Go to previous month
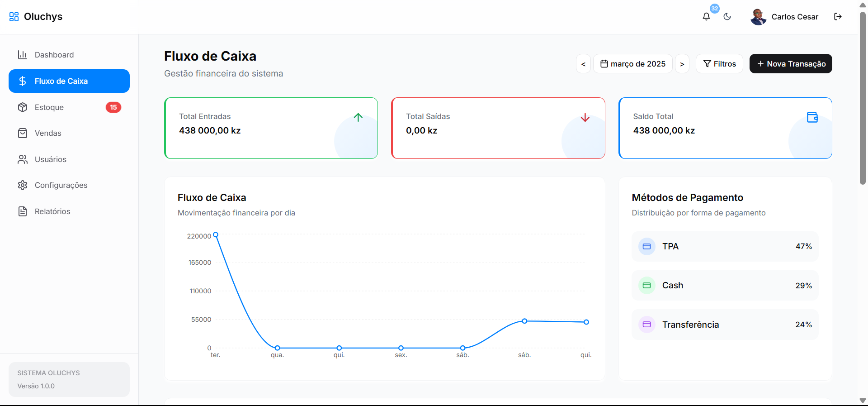The height and width of the screenshot is (406, 868). [x=583, y=64]
